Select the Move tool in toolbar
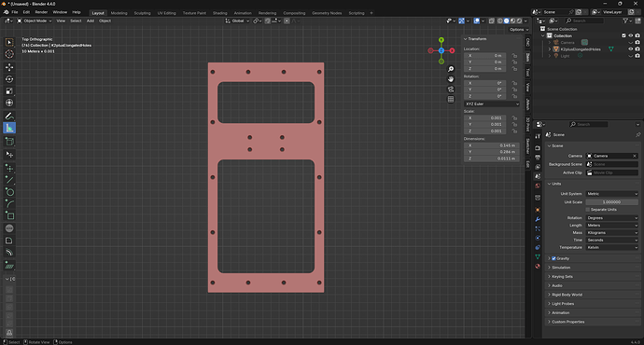Screen dimensions: 644x345 point(9,67)
